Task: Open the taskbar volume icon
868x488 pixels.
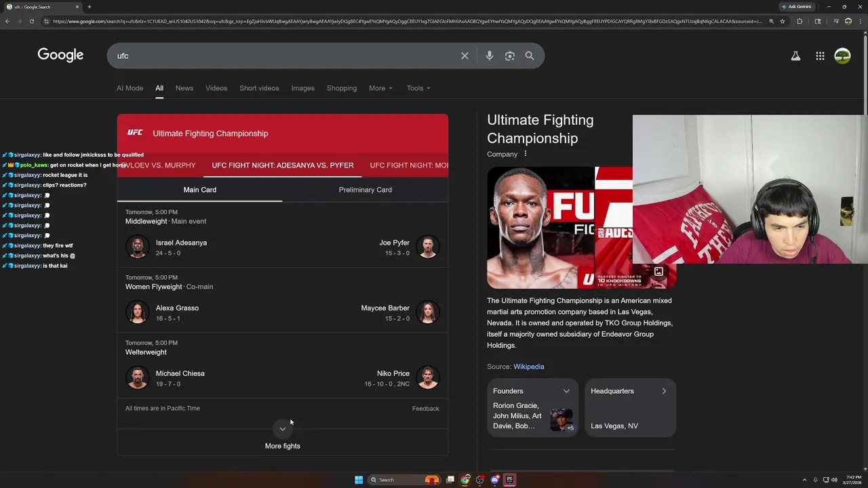Action: [834, 480]
